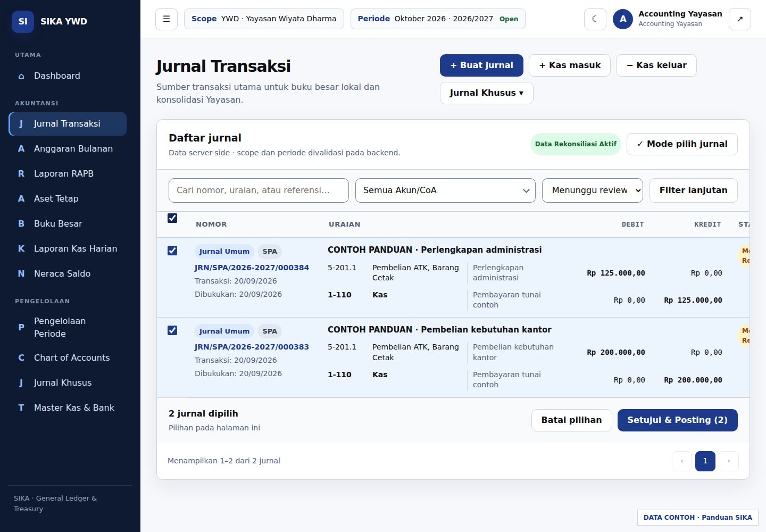This screenshot has width=766, height=532.
Task: Uncheck the journal 000383 row checkbox
Action: (x=172, y=330)
